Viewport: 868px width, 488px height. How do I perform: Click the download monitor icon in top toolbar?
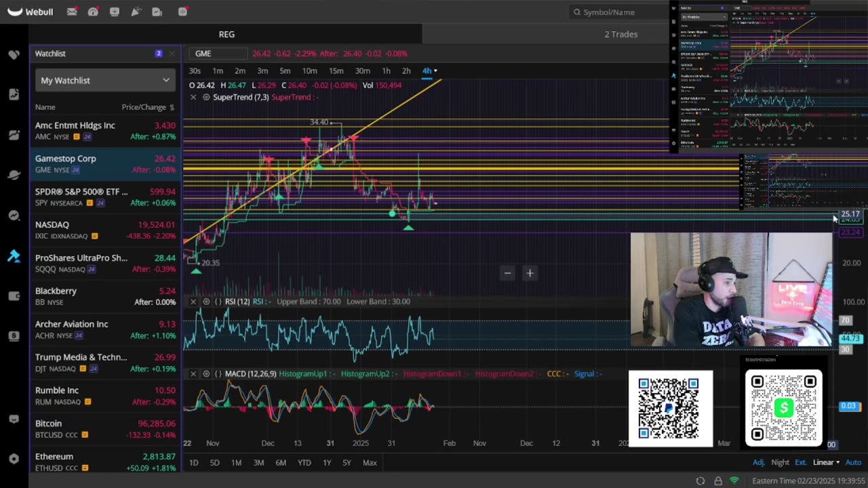114,12
